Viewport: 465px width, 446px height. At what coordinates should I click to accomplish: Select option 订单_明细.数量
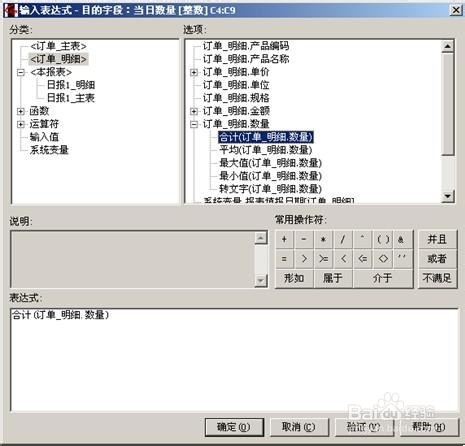pyautogui.click(x=236, y=124)
